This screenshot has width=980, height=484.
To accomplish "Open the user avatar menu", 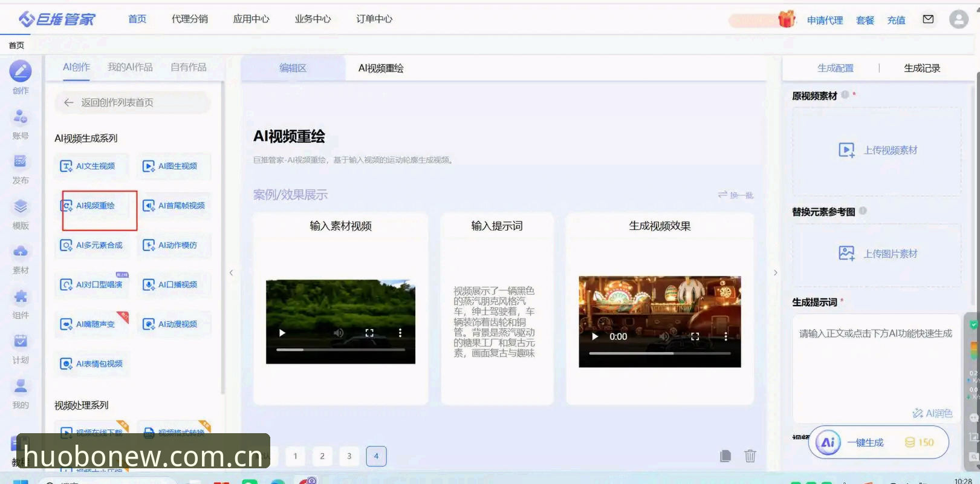I will click(x=958, y=19).
